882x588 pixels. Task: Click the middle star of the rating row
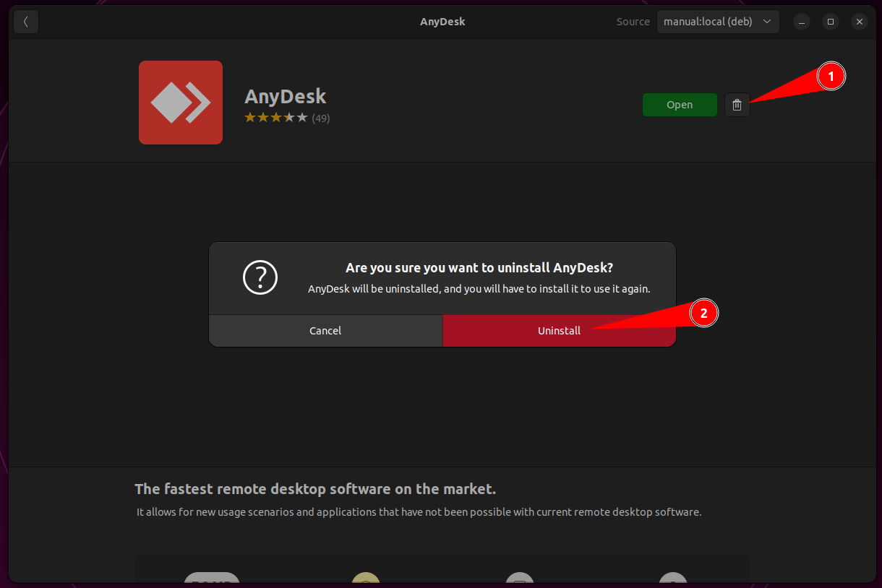[275, 116]
